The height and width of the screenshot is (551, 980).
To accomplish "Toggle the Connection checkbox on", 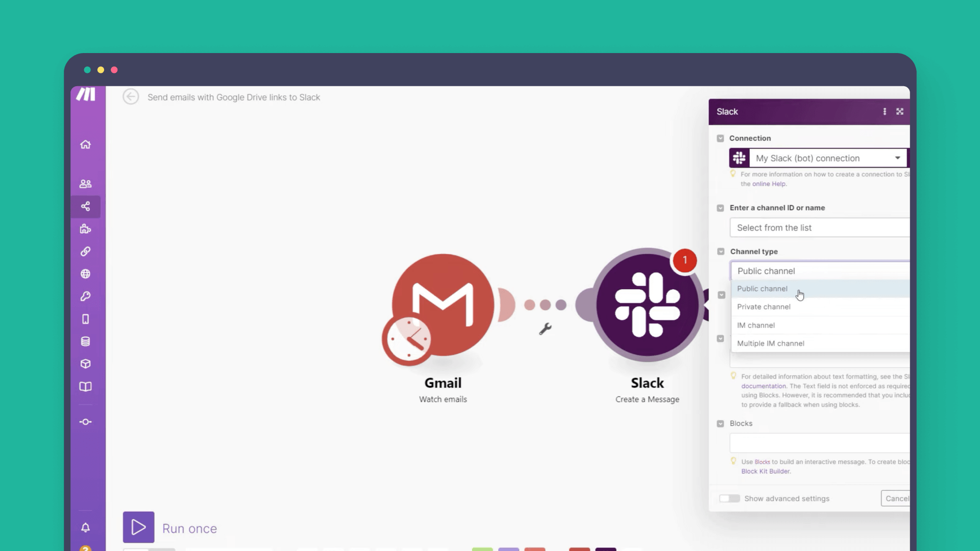I will click(720, 139).
